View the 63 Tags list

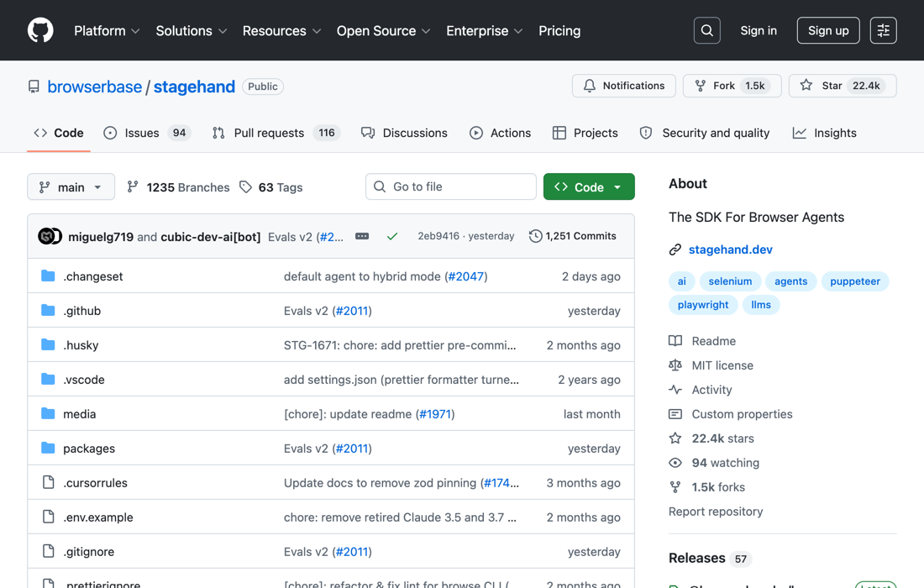[271, 187]
